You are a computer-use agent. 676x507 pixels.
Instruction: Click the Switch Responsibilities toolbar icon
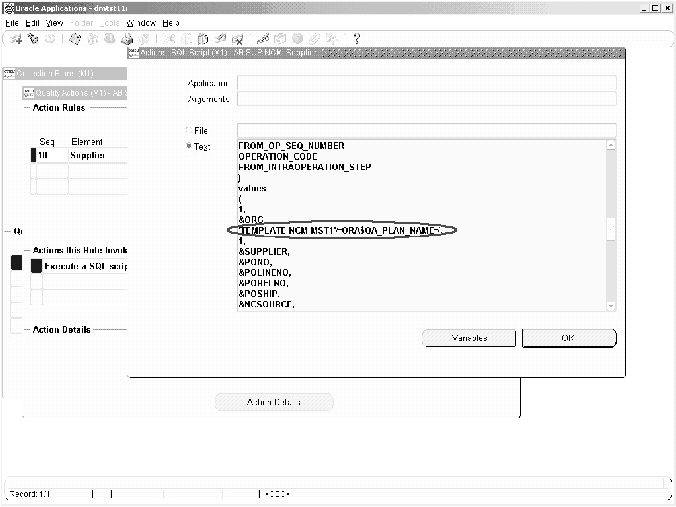click(110, 39)
